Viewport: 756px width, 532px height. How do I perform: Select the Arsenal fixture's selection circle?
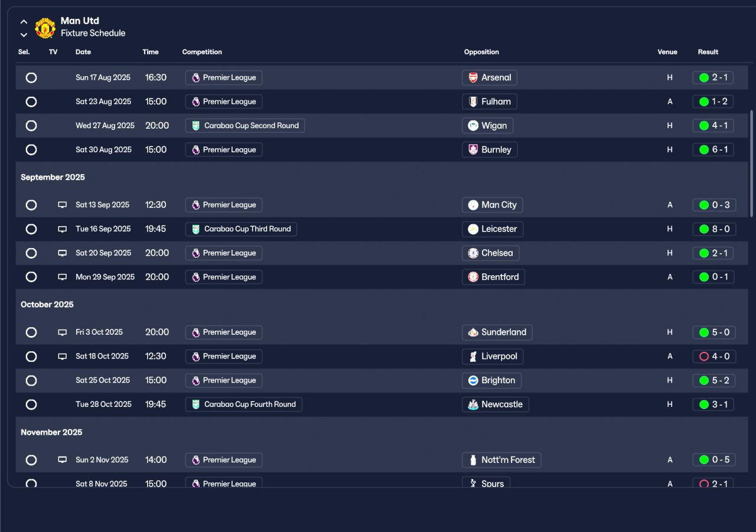pyautogui.click(x=31, y=77)
